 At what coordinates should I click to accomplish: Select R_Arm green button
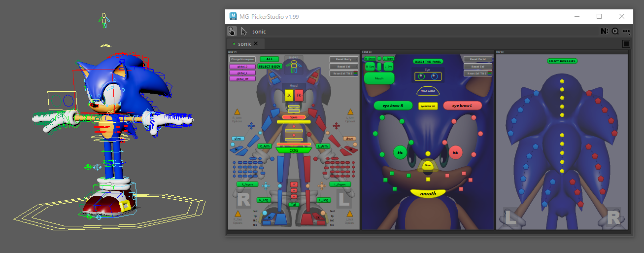pyautogui.click(x=265, y=146)
